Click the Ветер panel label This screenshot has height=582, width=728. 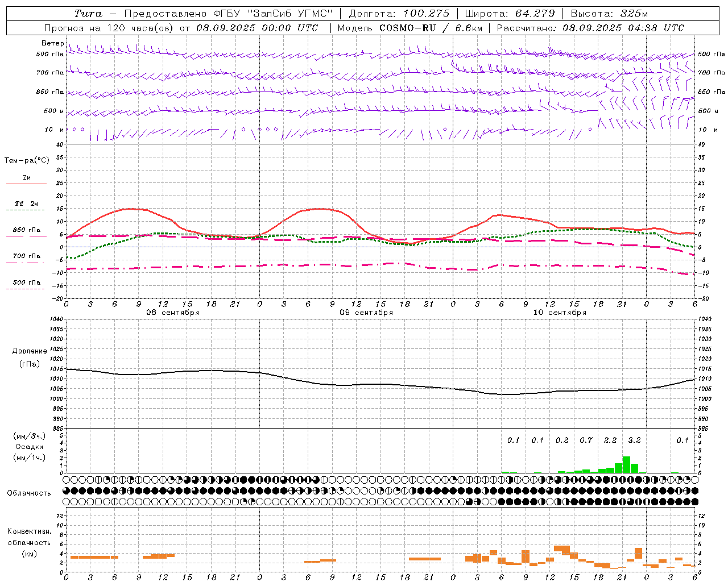tap(52, 43)
